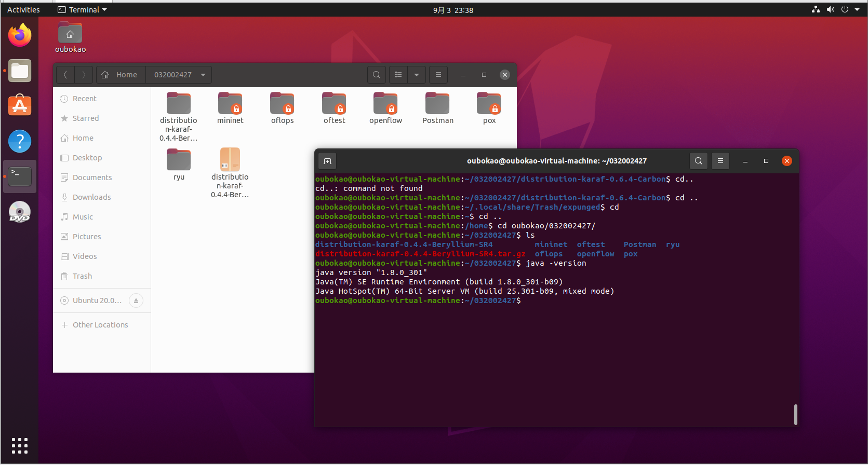Open the Activities overview
This screenshot has height=465, width=868.
click(23, 10)
